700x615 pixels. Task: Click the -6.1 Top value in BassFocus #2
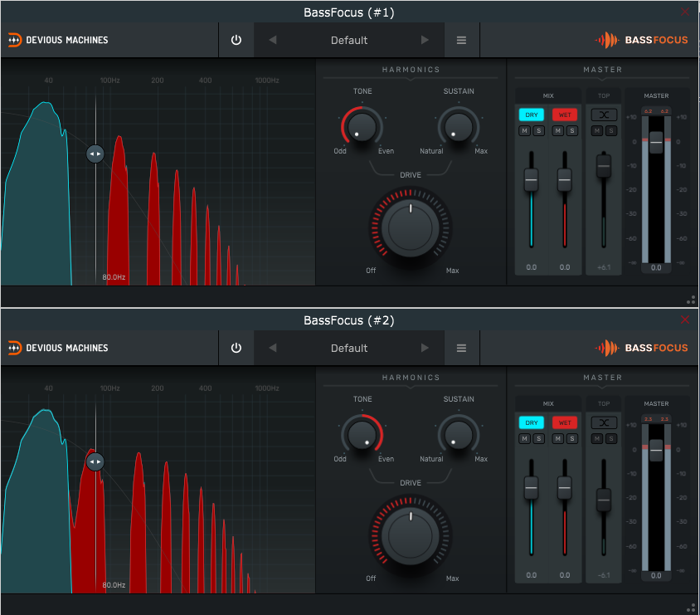click(x=604, y=575)
